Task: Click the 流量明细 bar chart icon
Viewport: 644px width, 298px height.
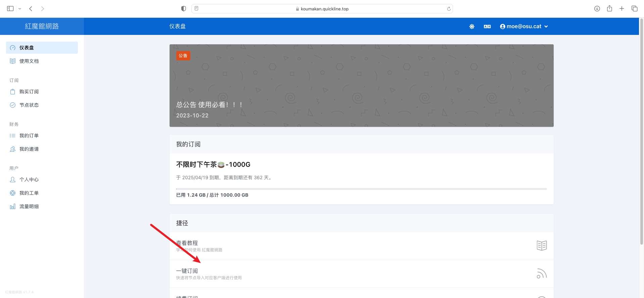Action: pos(13,206)
